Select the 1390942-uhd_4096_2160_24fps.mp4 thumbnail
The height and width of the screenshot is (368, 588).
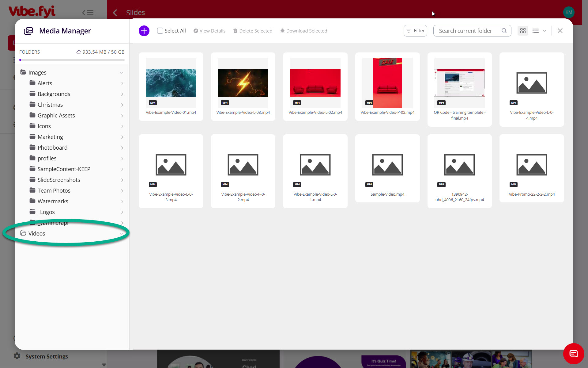[459, 165]
